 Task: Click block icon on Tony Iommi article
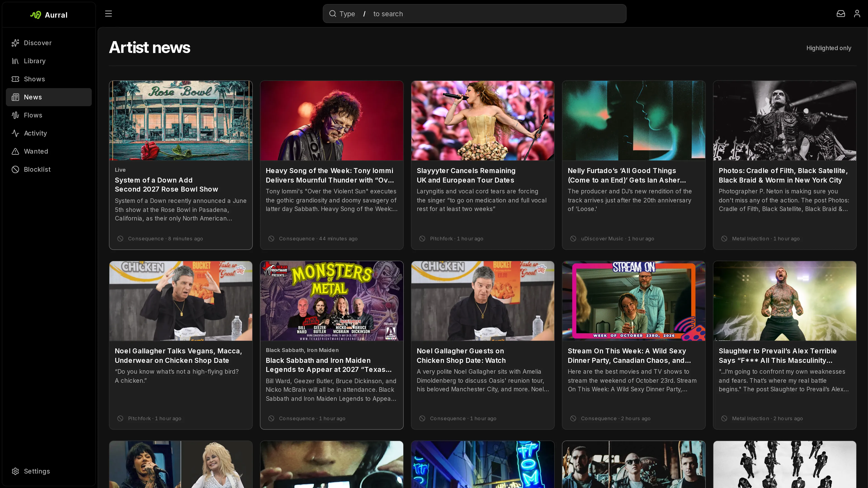[x=271, y=238]
